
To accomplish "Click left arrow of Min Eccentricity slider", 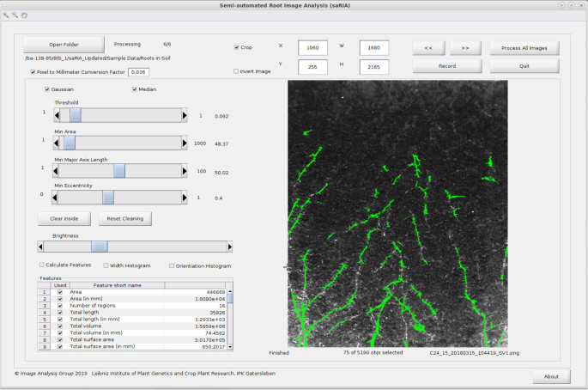I will (55, 198).
